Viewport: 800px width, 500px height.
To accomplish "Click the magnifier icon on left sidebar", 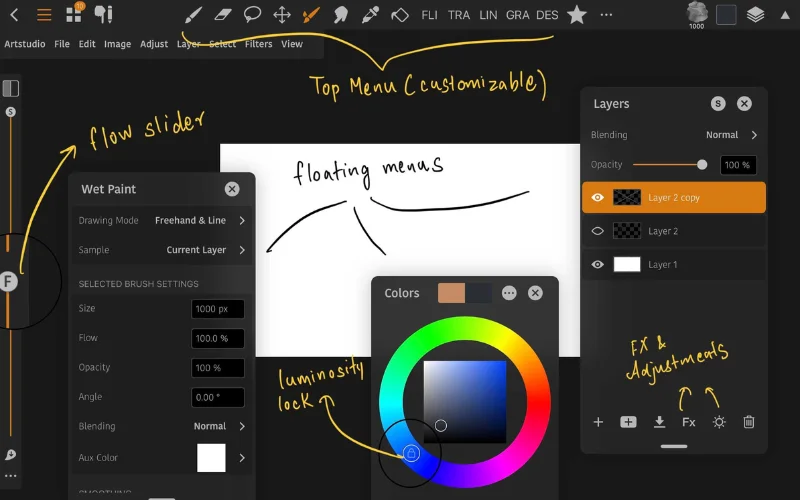I will [10, 455].
